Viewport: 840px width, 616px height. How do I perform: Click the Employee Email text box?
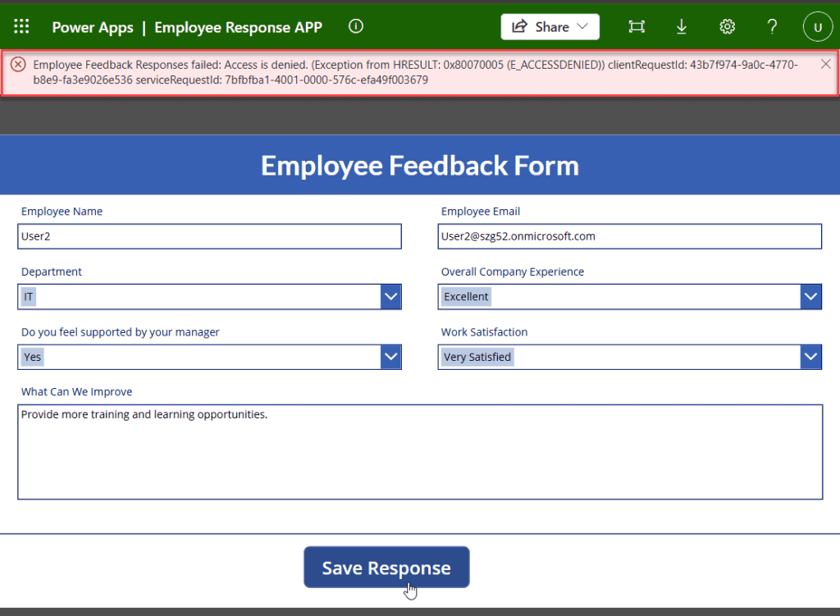pos(630,236)
